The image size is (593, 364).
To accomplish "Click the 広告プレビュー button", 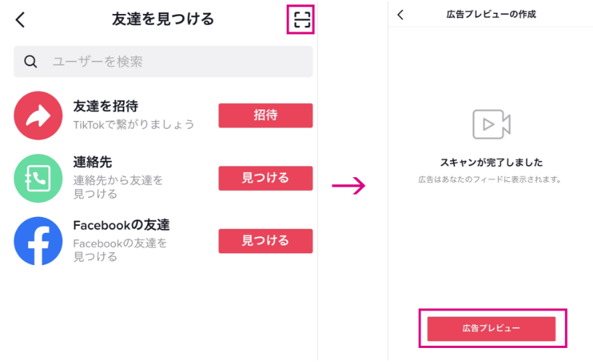I will 491,328.
